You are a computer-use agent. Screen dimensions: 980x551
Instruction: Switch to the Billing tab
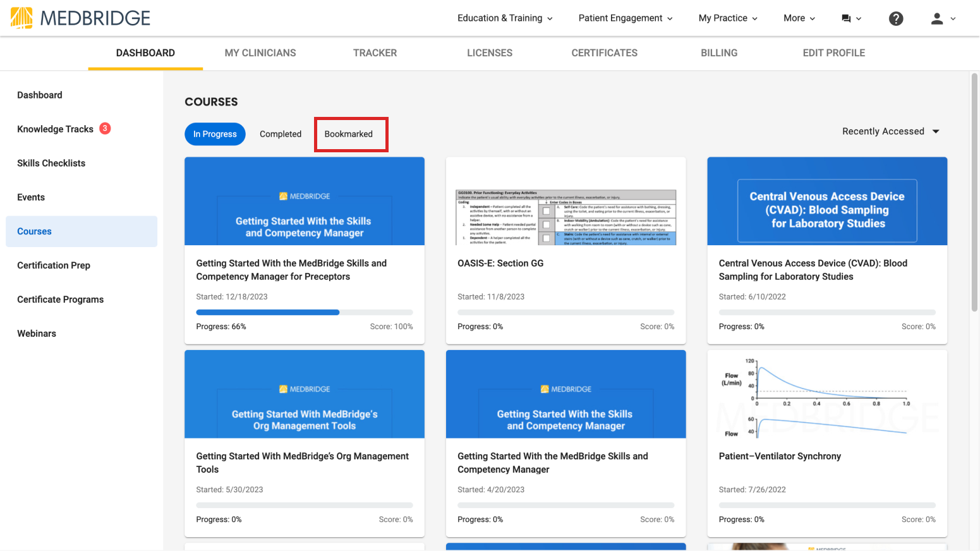pyautogui.click(x=719, y=53)
